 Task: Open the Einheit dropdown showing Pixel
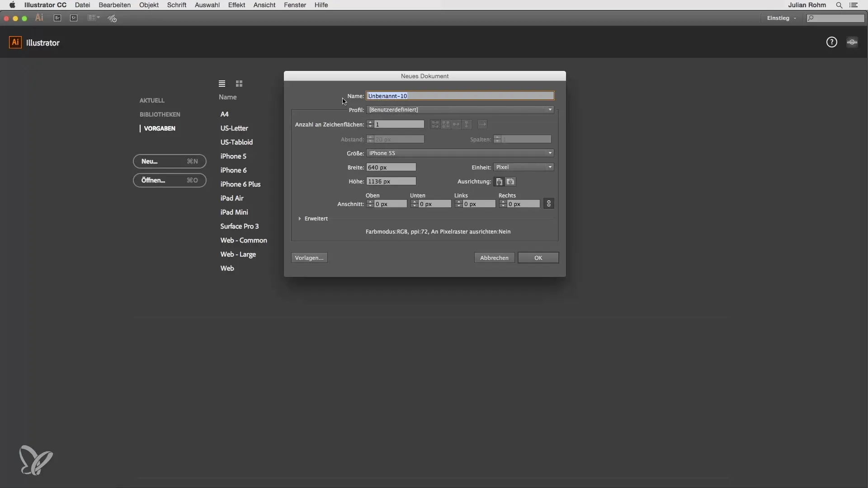524,167
